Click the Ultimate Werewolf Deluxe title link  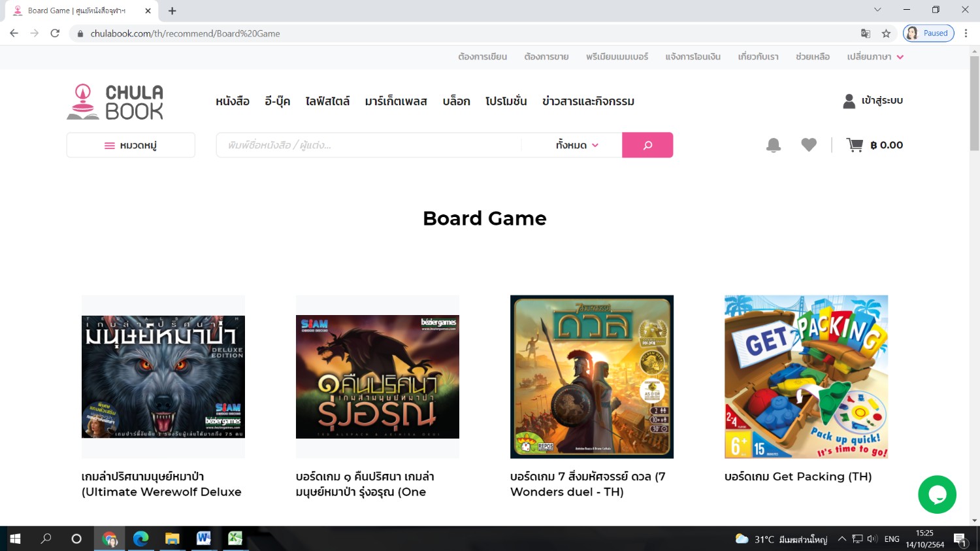(161, 484)
